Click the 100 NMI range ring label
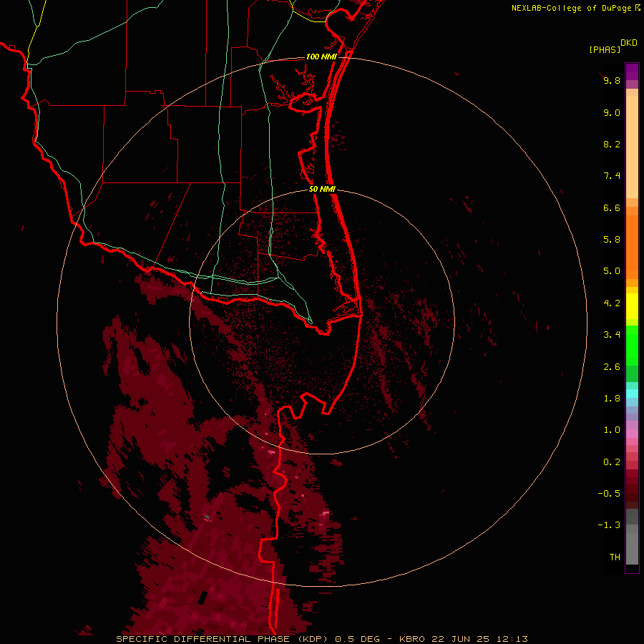 [321, 57]
